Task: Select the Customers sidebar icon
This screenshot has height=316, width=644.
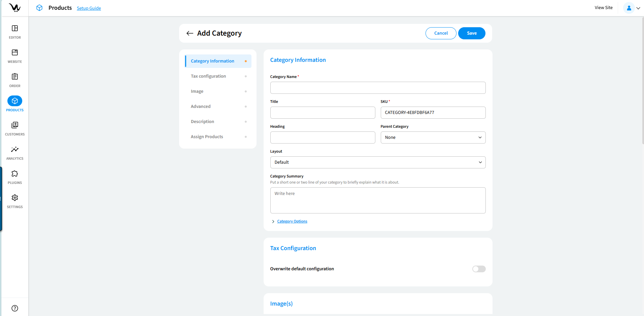Action: click(x=15, y=125)
